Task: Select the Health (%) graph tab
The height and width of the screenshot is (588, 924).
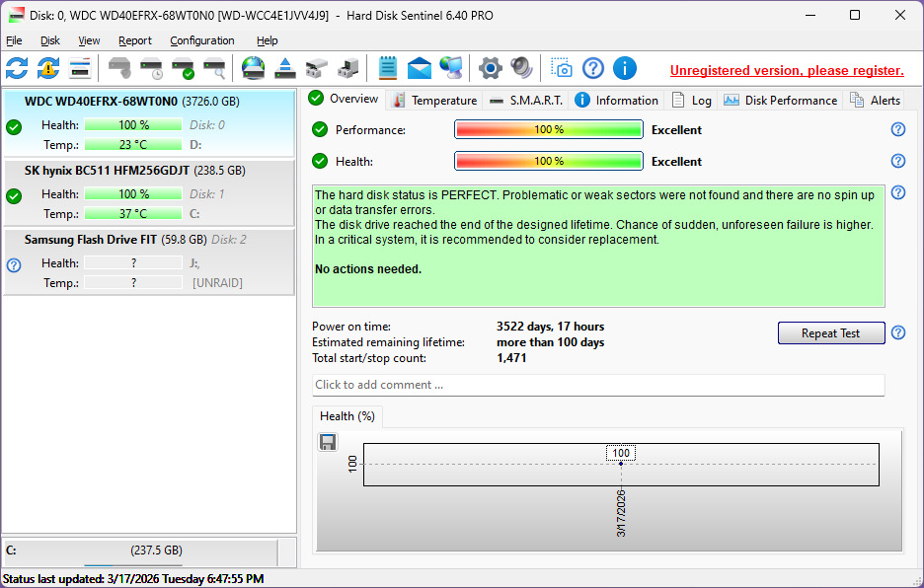Action: pos(347,416)
